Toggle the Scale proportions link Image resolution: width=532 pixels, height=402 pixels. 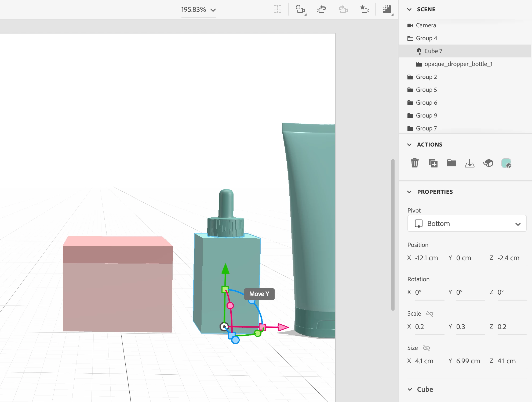(x=430, y=313)
